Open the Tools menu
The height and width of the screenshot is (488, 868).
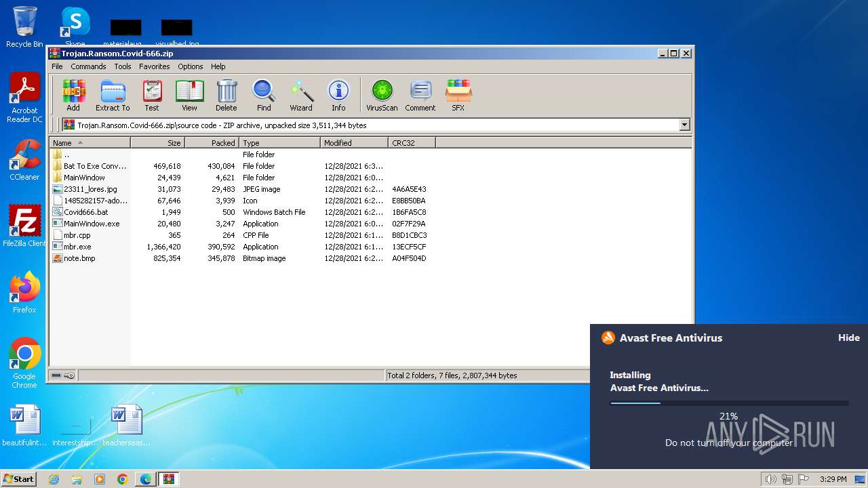click(x=123, y=66)
